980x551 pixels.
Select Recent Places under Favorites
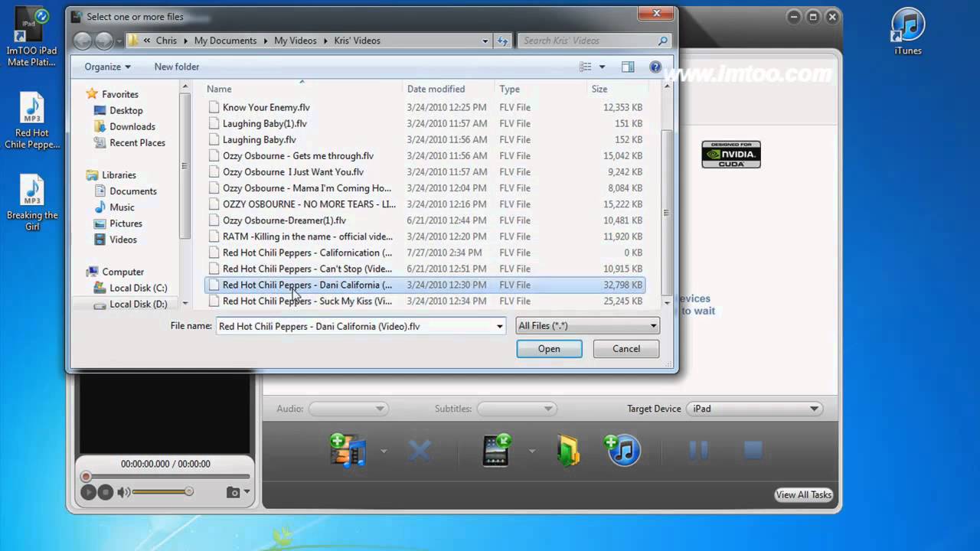(137, 142)
